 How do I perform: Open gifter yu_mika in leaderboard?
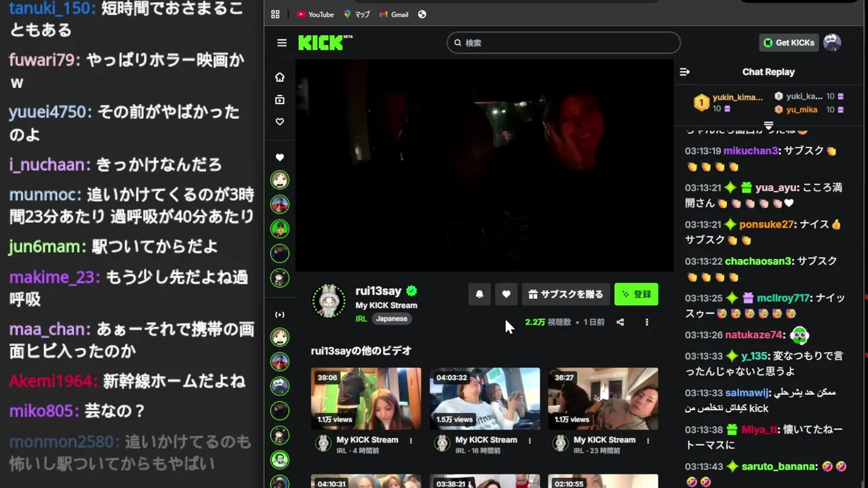[x=802, y=109]
